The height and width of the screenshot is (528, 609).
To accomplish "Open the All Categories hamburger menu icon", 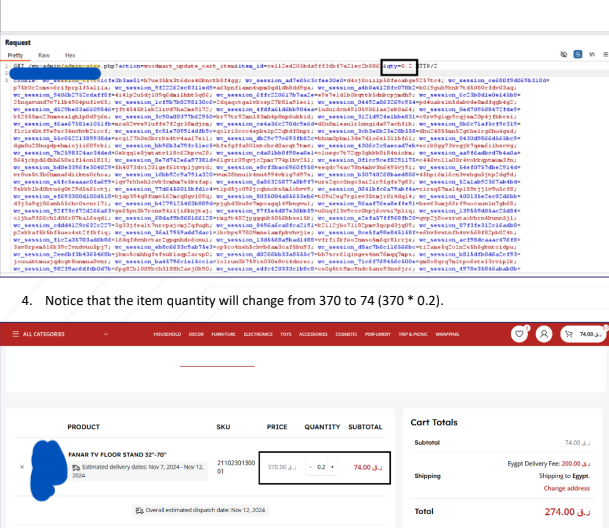I will coord(16,334).
